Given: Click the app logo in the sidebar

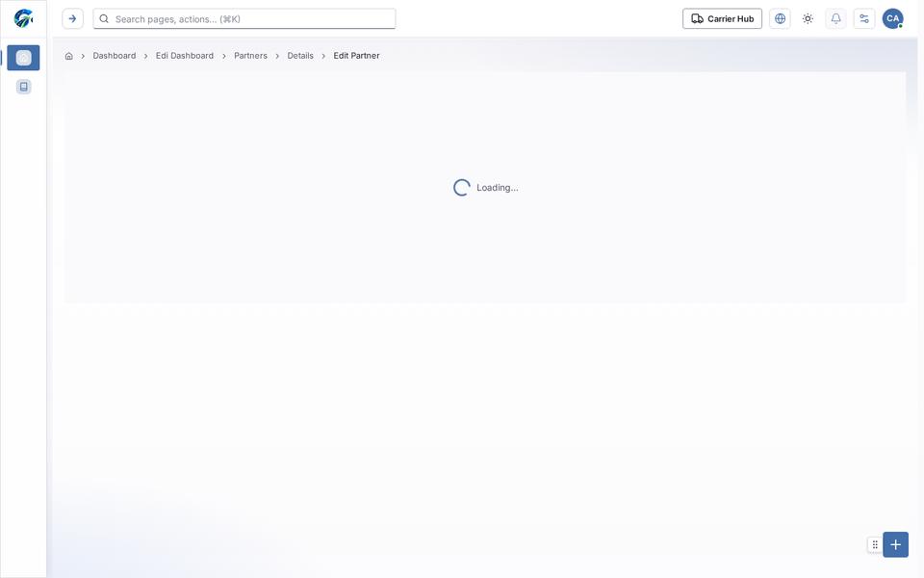Looking at the screenshot, I should [23, 18].
